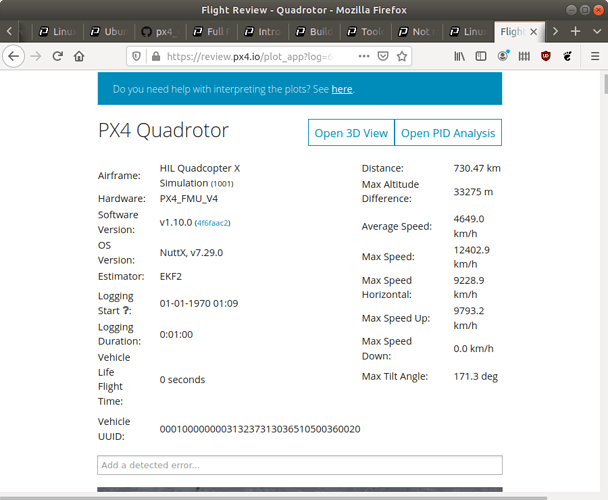The height and width of the screenshot is (500, 608).
Task: Open uBlock Origin shield extension
Action: pos(546,56)
